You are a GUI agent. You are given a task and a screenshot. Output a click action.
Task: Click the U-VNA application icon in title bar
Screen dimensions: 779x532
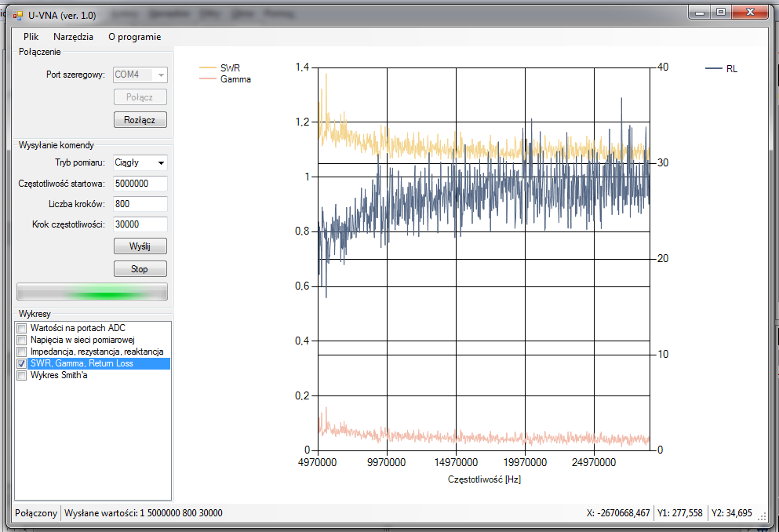pos(18,15)
